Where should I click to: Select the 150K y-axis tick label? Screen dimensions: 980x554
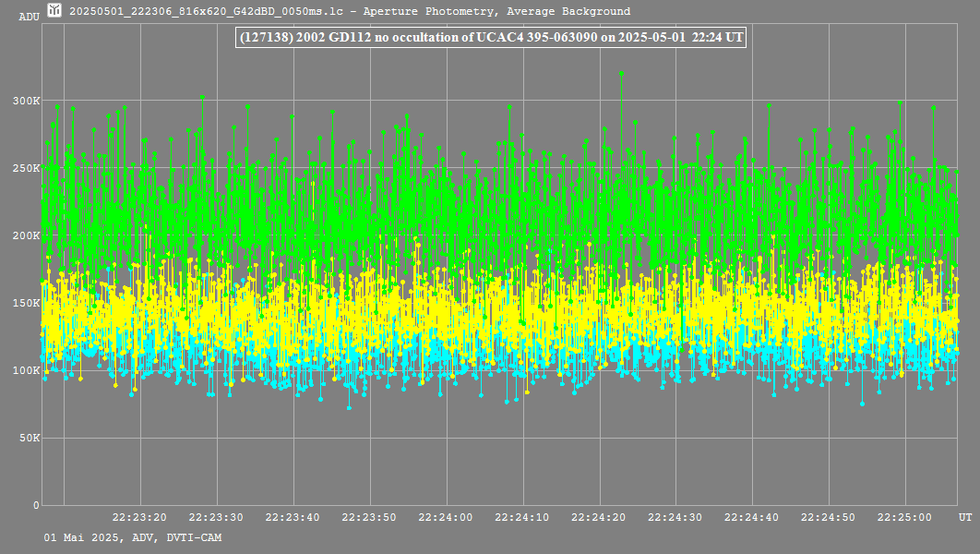click(25, 303)
